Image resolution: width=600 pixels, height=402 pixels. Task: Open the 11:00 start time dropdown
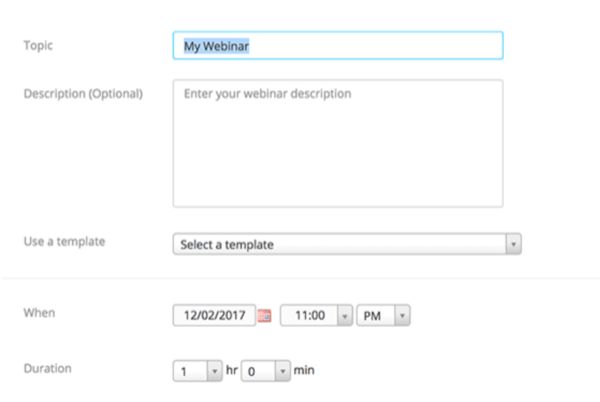click(x=309, y=314)
